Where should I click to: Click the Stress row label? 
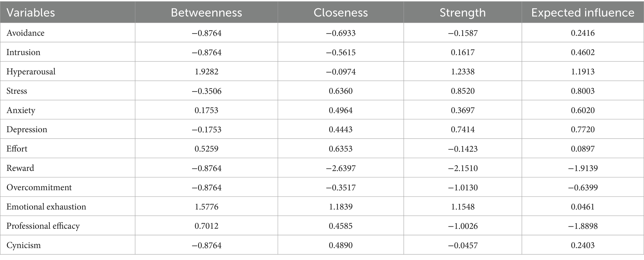pyautogui.click(x=17, y=91)
